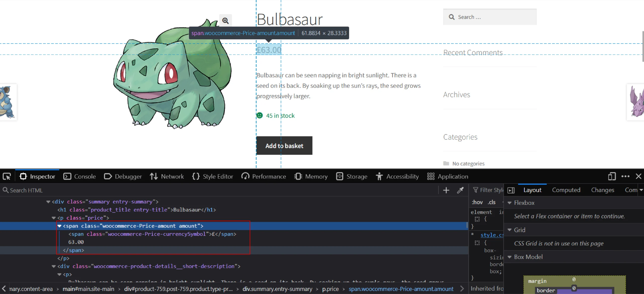644x294 pixels.
Task: Activate the element picker tool
Action: [7, 176]
